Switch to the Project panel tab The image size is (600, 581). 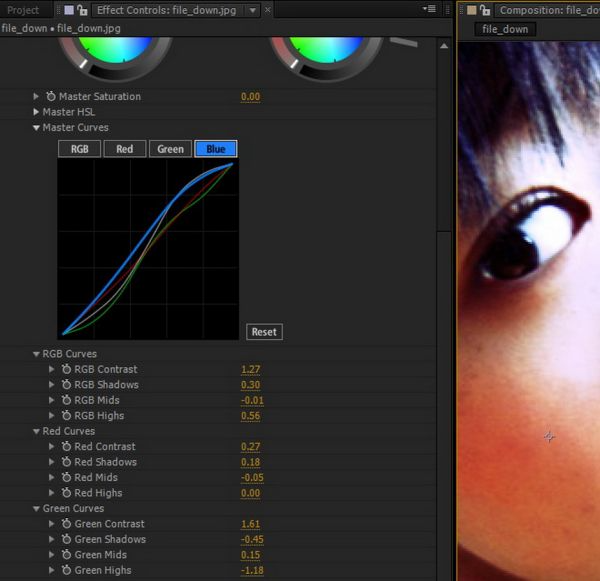(23, 10)
